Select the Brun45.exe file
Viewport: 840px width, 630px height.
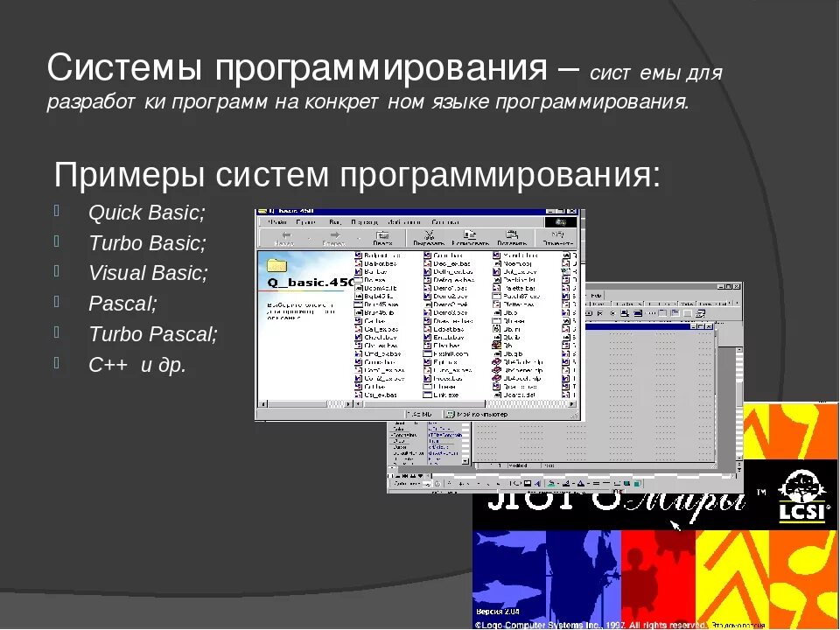click(x=376, y=304)
